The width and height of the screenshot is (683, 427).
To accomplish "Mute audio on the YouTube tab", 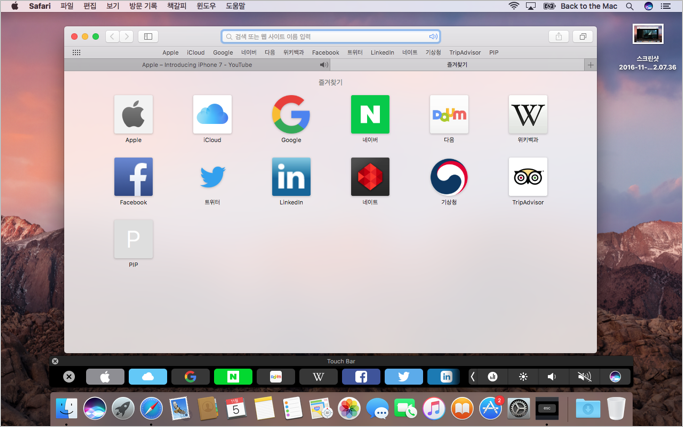I will point(324,64).
